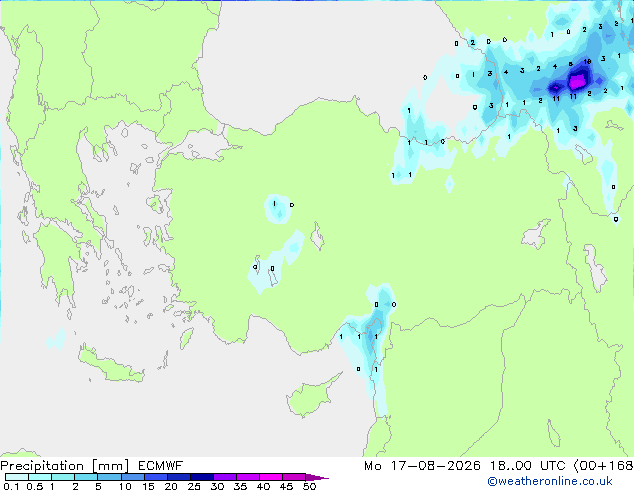Click the 0.5–1 mm legend color box
The height and width of the screenshot is (490, 634).
click(x=40, y=477)
